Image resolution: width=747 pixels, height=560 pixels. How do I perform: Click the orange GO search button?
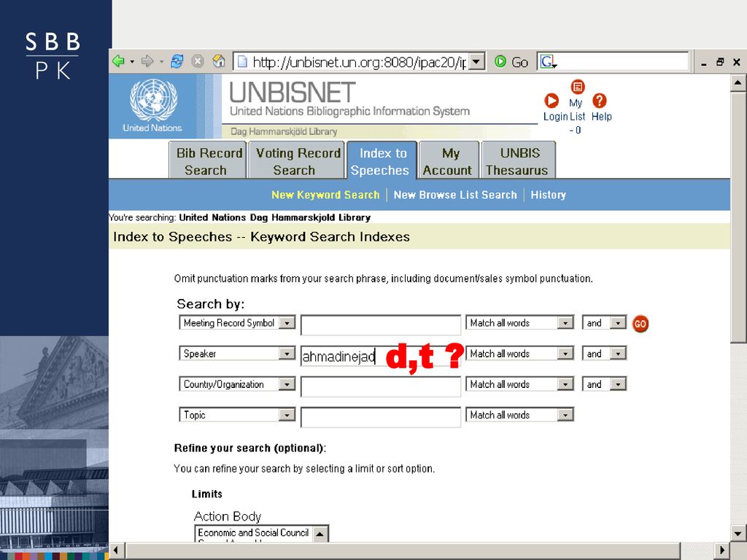point(640,324)
